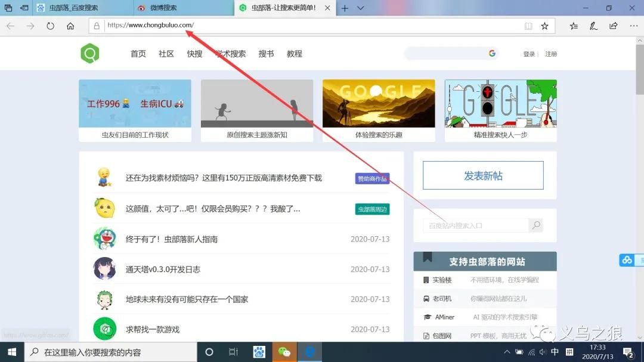Click the magnifier icon in 百度站内搜索入口
Image resolution: width=644 pixels, height=362 pixels.
pyautogui.click(x=535, y=225)
